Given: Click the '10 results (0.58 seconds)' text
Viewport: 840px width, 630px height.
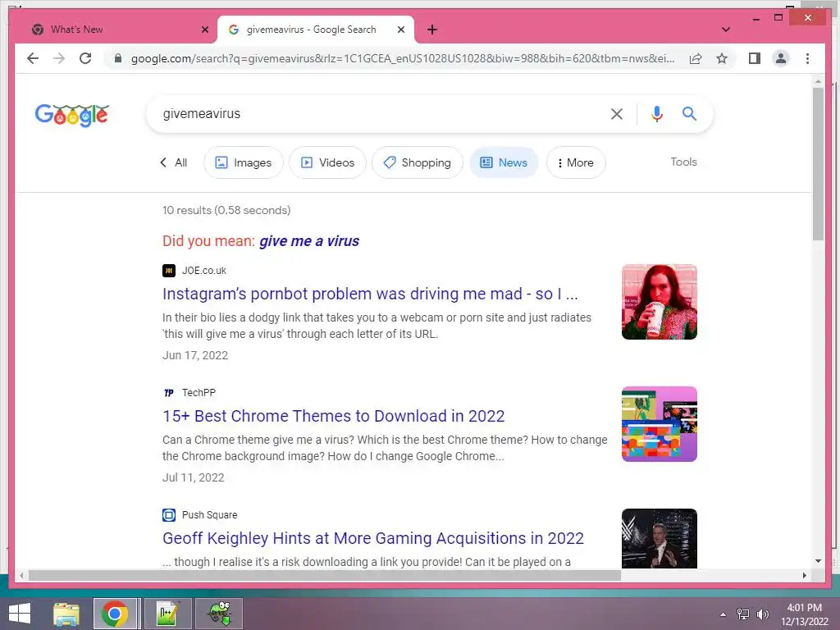Looking at the screenshot, I should (226, 210).
